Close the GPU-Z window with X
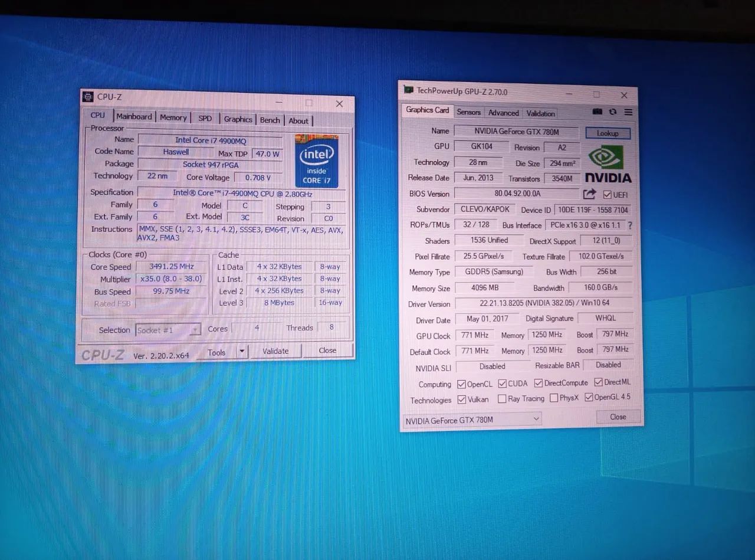 click(x=624, y=95)
